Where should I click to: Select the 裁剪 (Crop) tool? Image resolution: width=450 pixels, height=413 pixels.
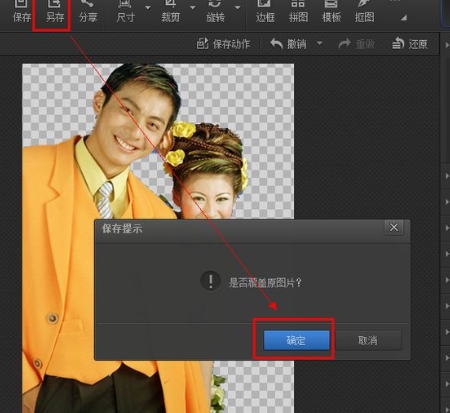[x=170, y=12]
